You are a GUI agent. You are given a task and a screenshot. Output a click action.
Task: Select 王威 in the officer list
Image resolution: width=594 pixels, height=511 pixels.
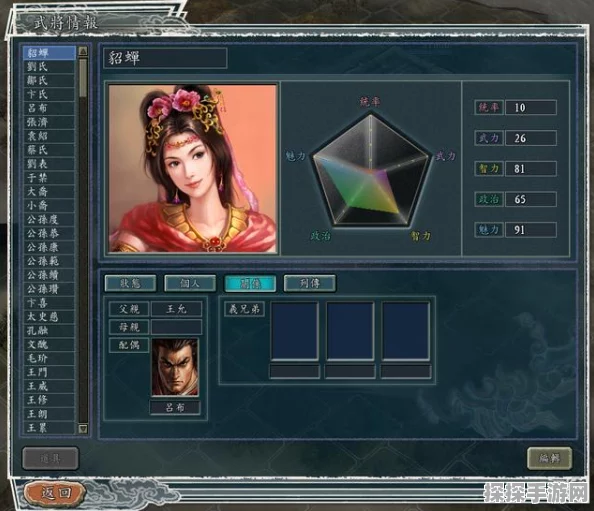[49, 386]
